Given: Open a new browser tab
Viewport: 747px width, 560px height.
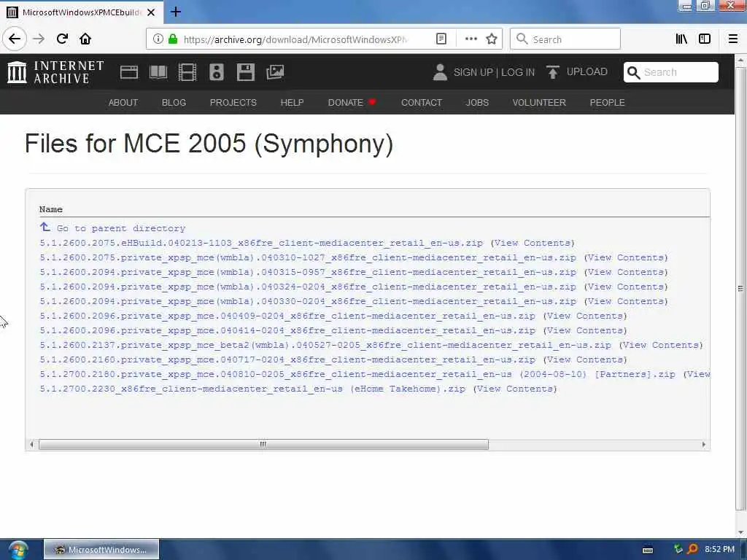Looking at the screenshot, I should (176, 12).
